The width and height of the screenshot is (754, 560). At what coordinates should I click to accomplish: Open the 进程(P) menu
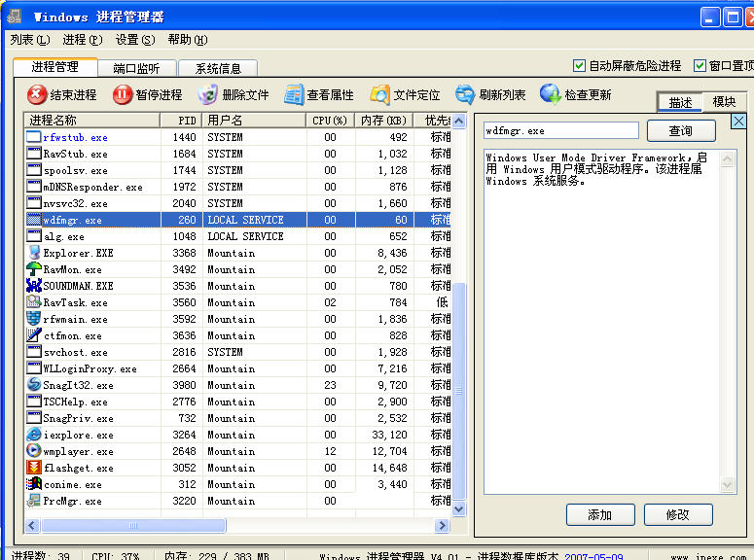click(x=83, y=40)
